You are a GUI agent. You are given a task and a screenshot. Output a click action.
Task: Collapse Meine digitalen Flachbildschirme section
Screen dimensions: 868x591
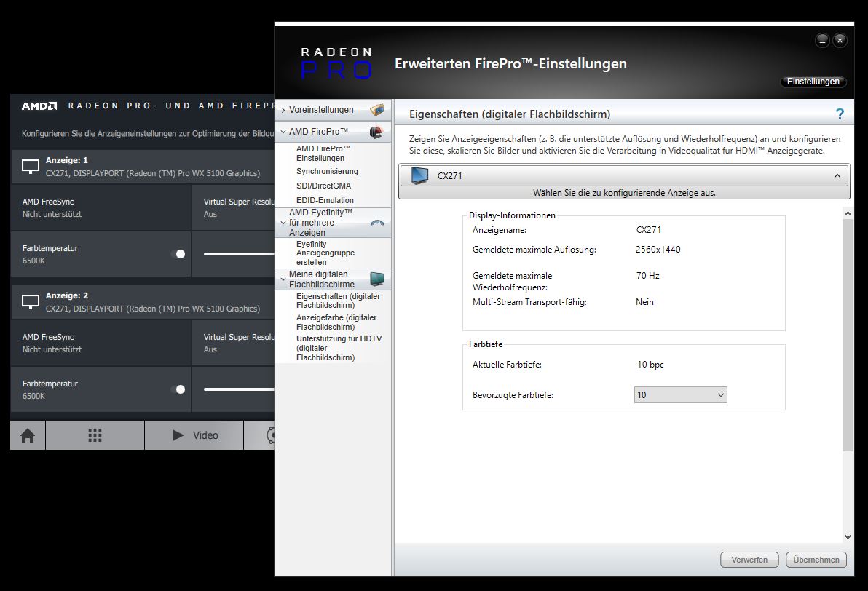pyautogui.click(x=283, y=279)
